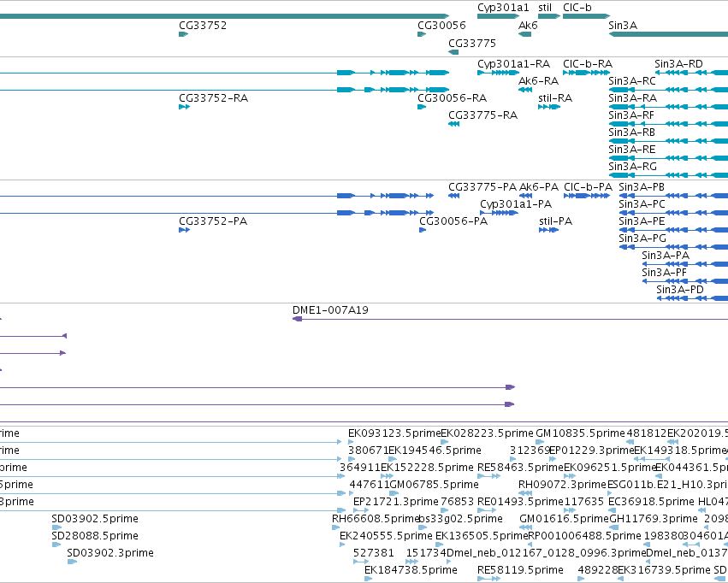
Task: Click the EP21721.3prime EST label
Action: pyautogui.click(x=395, y=503)
